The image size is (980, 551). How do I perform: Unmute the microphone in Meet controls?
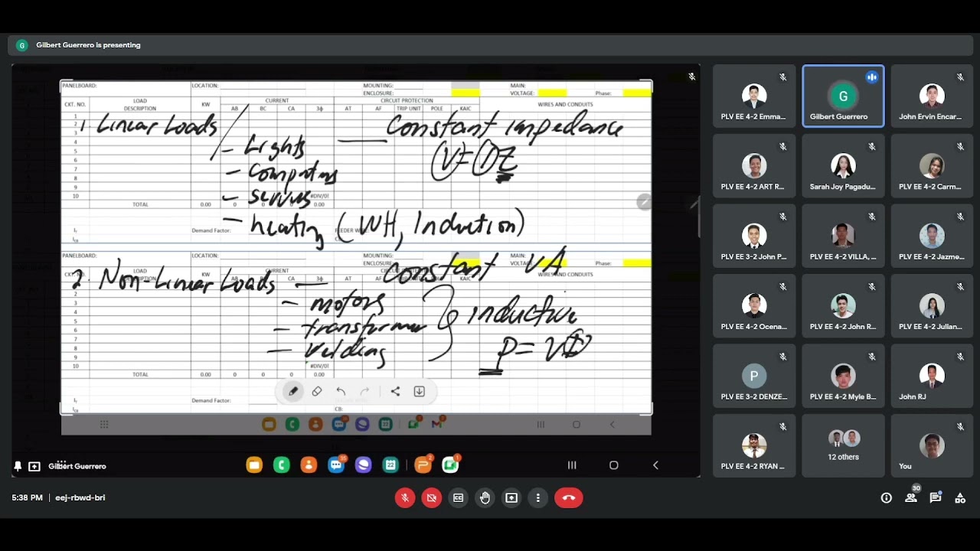click(405, 497)
